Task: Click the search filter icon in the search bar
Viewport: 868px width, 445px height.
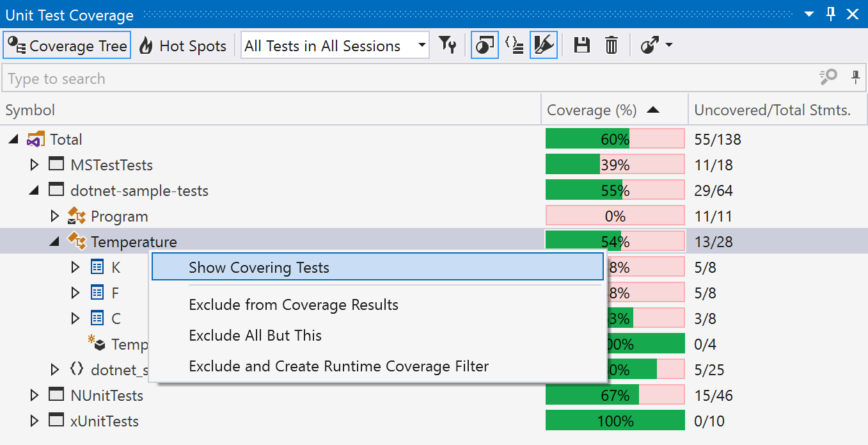Action: 828,77
